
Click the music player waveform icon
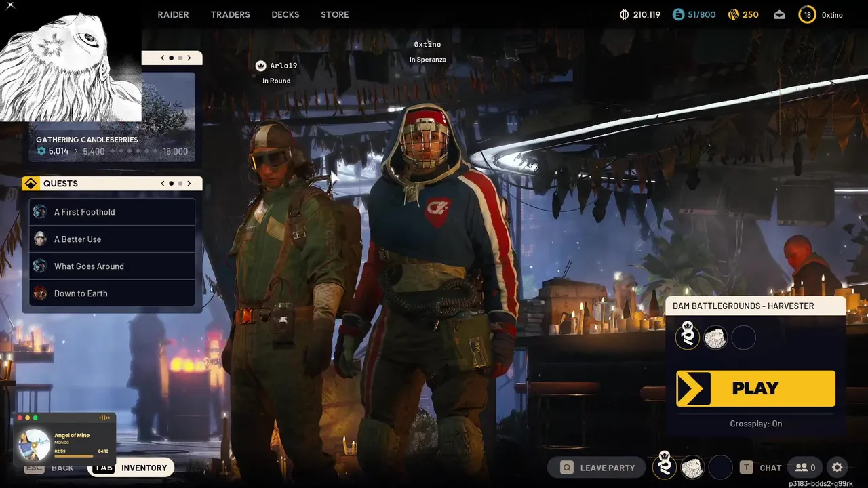104,418
